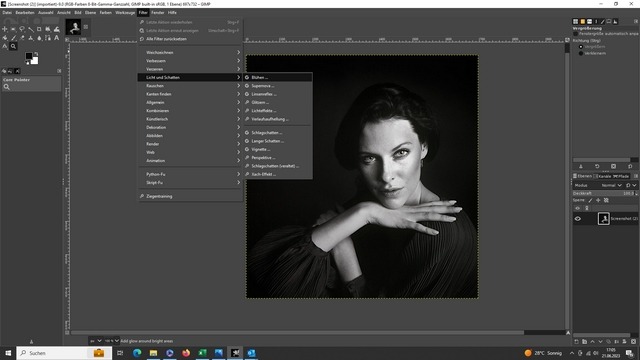Click Ziegentraining menu entry

[x=190, y=196]
